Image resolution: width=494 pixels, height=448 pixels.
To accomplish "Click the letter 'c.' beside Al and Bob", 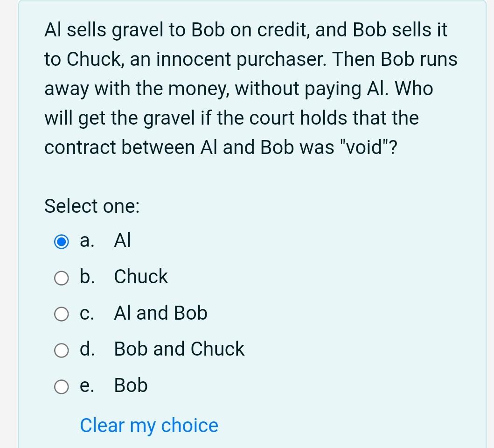I will coord(86,313).
